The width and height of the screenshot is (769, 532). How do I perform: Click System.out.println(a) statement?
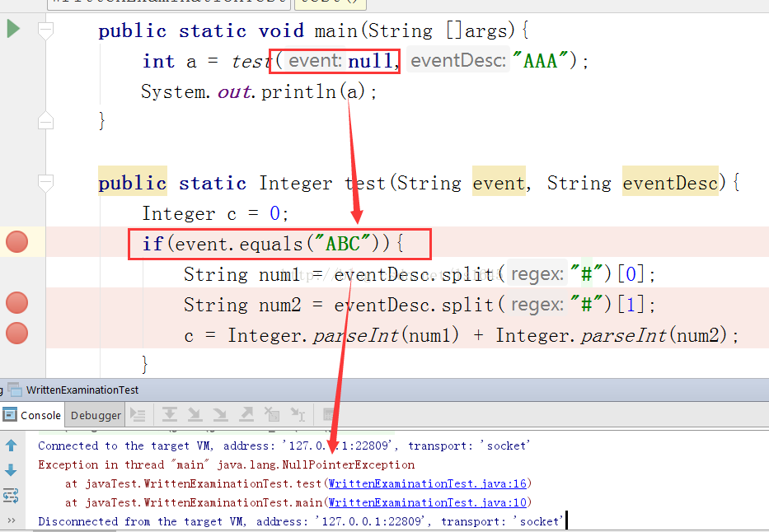(x=259, y=91)
